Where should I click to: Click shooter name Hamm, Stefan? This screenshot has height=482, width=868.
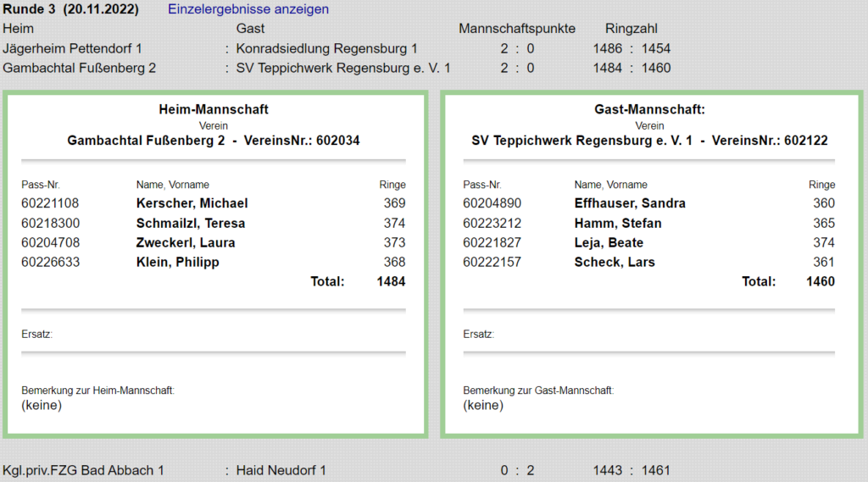click(x=618, y=224)
